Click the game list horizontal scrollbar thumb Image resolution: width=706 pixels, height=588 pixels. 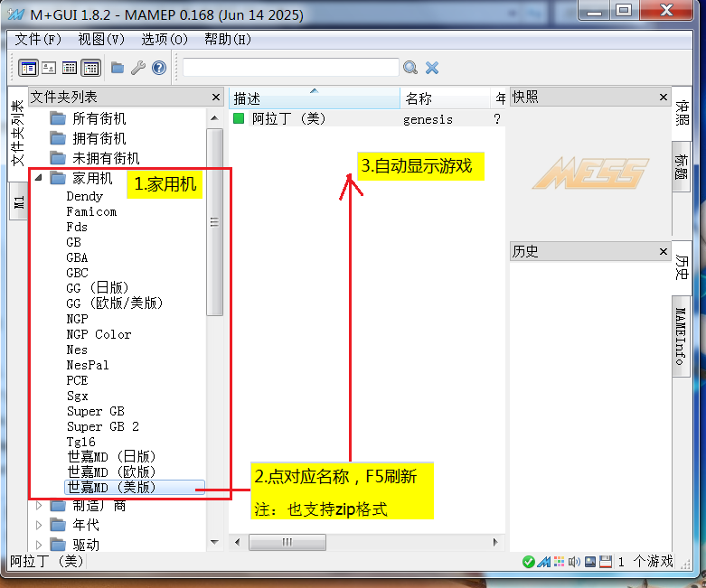(x=287, y=542)
